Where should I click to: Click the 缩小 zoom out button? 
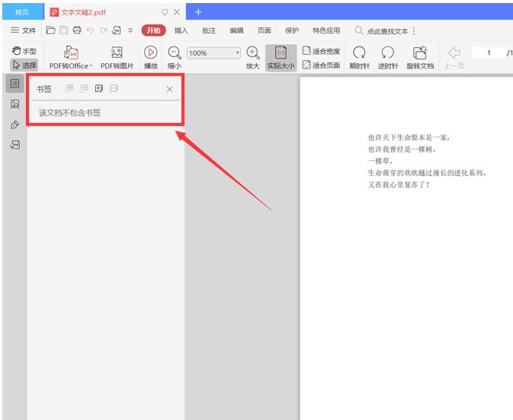[175, 58]
